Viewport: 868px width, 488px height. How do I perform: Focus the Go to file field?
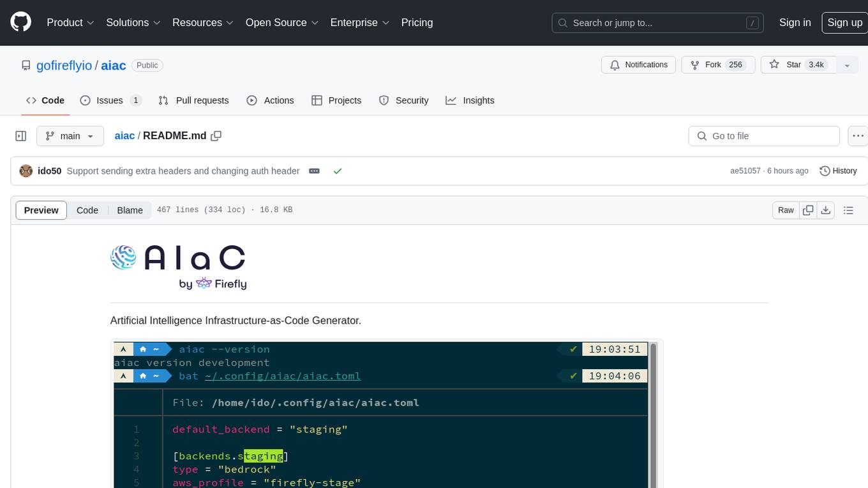[x=764, y=136]
